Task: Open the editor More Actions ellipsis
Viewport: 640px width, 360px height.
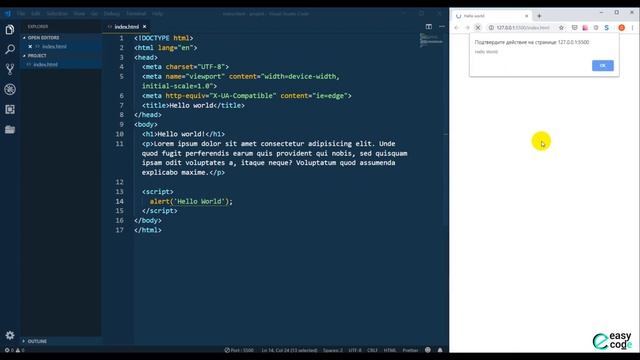Action: click(442, 27)
